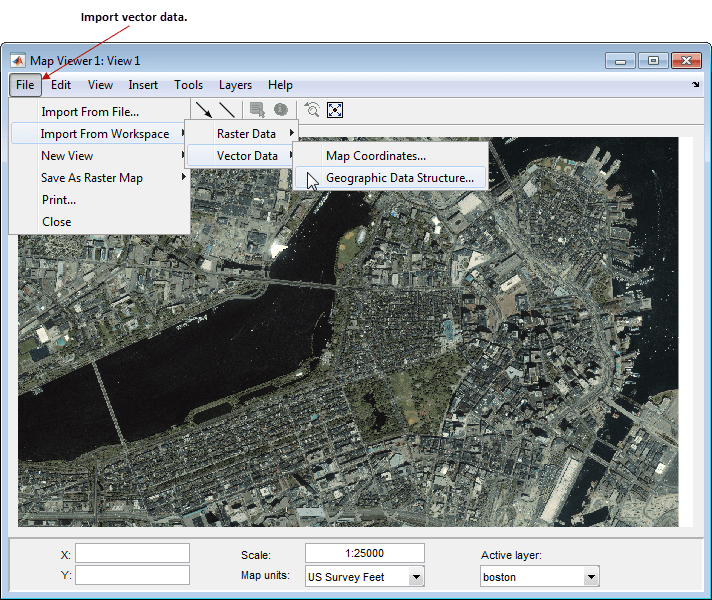Click the X coordinate field
This screenshot has height=600, width=712.
[x=132, y=553]
